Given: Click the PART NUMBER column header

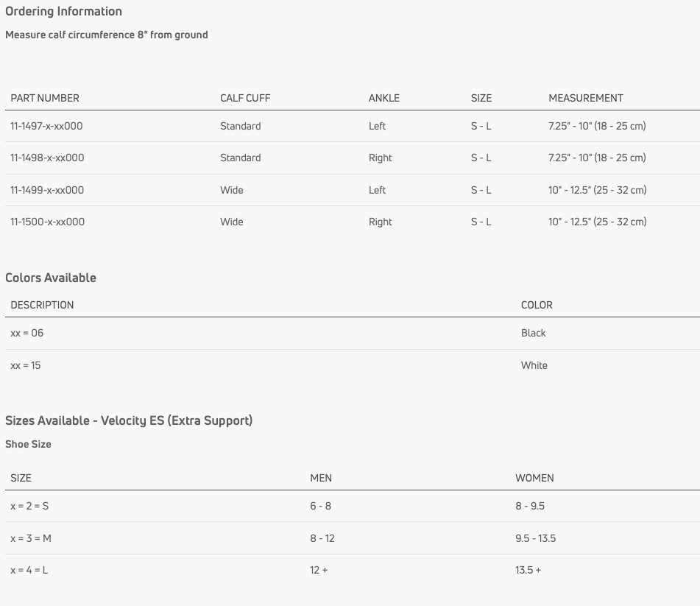Looking at the screenshot, I should tap(45, 98).
